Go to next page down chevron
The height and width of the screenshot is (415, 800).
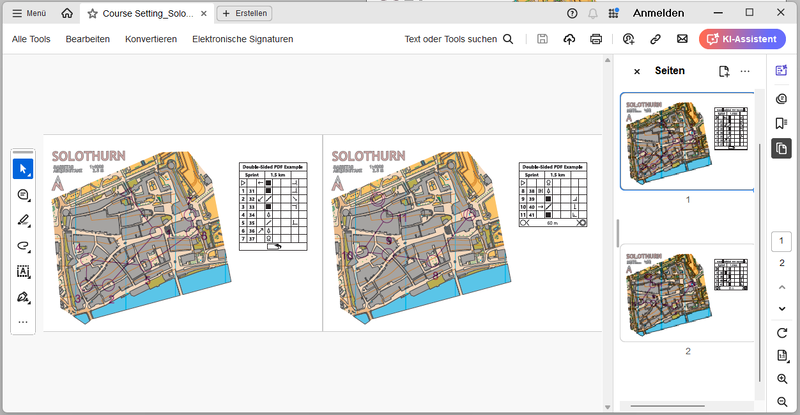click(x=782, y=308)
